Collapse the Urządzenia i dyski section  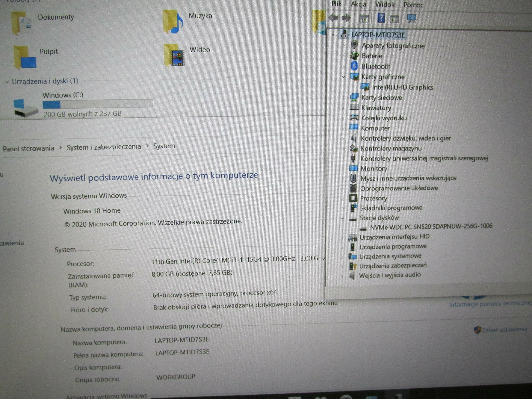(6, 82)
